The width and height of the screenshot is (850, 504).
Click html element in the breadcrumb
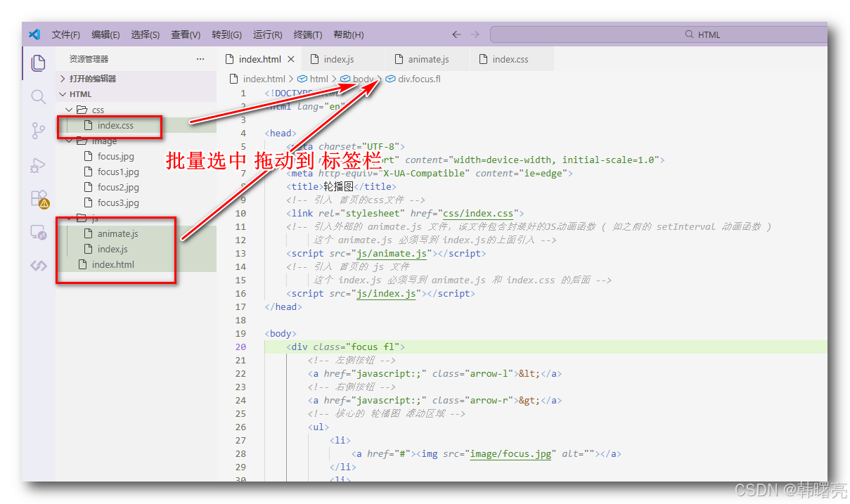click(319, 79)
